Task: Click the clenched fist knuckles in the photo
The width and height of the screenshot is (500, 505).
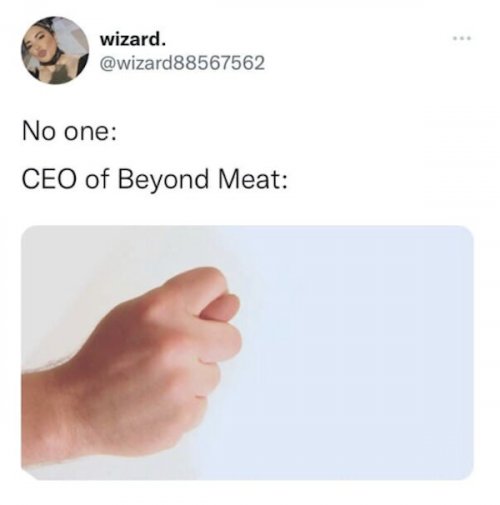Action: tap(217, 333)
